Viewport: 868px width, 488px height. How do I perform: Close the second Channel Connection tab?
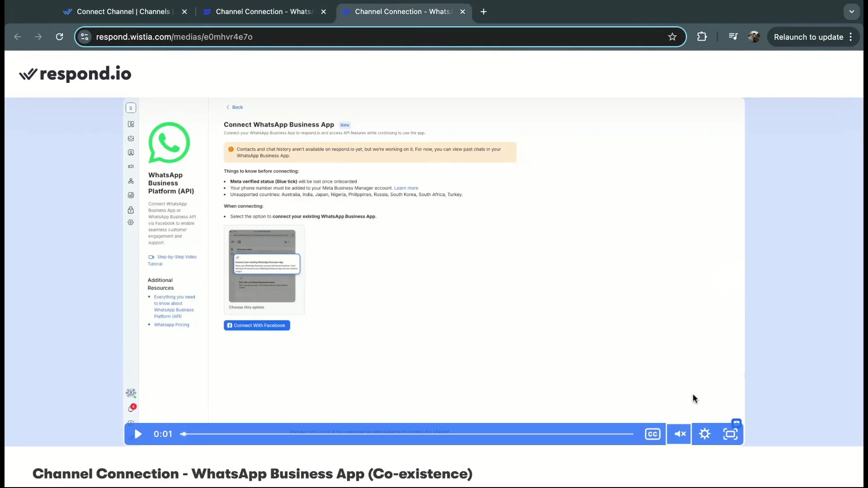pyautogui.click(x=324, y=12)
